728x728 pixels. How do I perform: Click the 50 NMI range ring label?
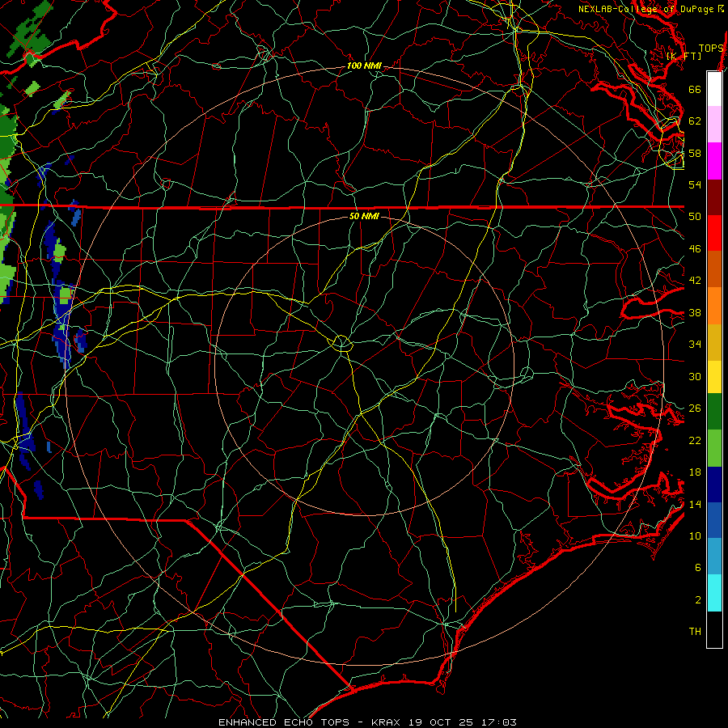pyautogui.click(x=364, y=216)
